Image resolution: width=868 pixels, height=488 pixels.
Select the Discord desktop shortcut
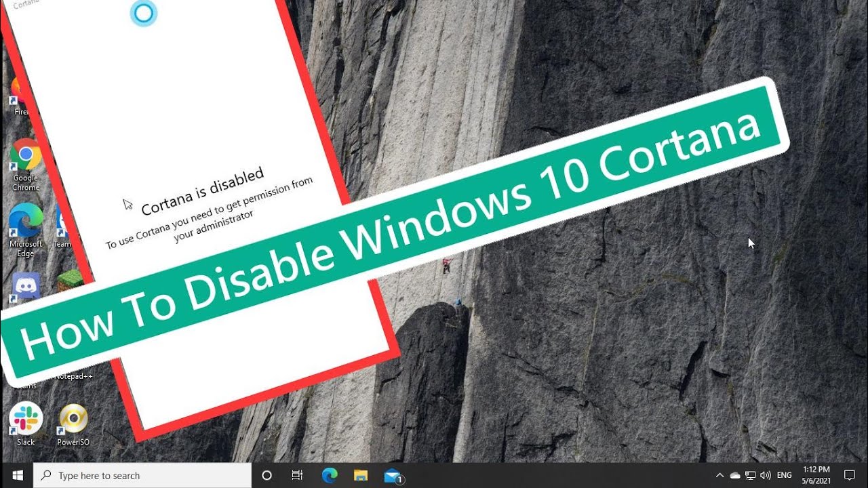26,287
